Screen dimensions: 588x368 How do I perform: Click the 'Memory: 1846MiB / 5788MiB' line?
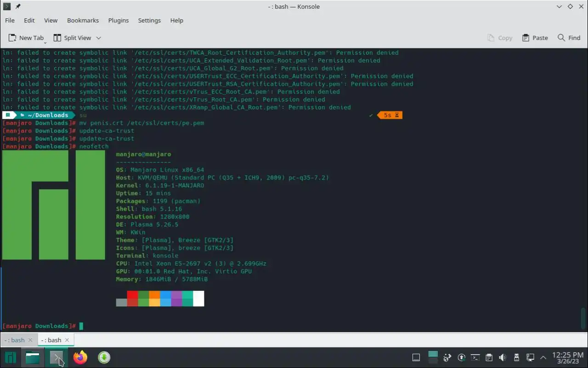[162, 279]
